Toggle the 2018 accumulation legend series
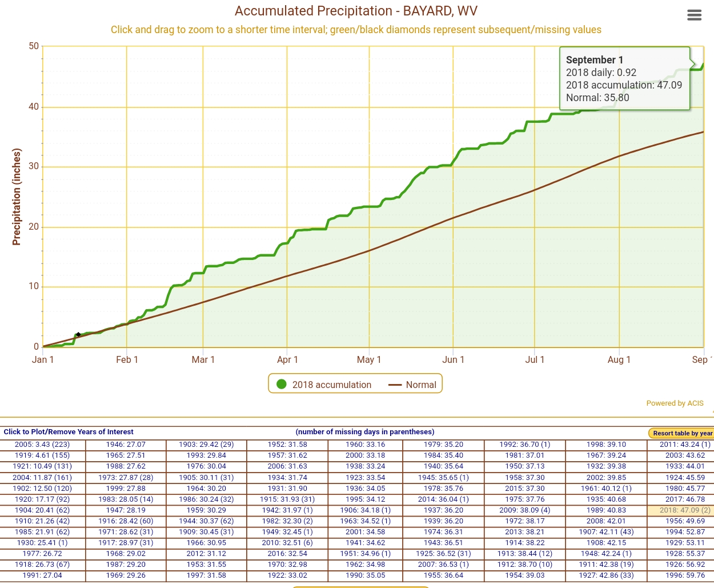The width and height of the screenshot is (714, 588). [x=331, y=385]
